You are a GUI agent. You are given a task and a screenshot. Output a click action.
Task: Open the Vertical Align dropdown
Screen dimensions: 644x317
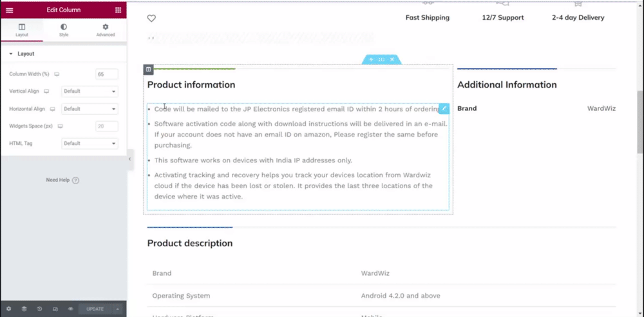pyautogui.click(x=90, y=91)
